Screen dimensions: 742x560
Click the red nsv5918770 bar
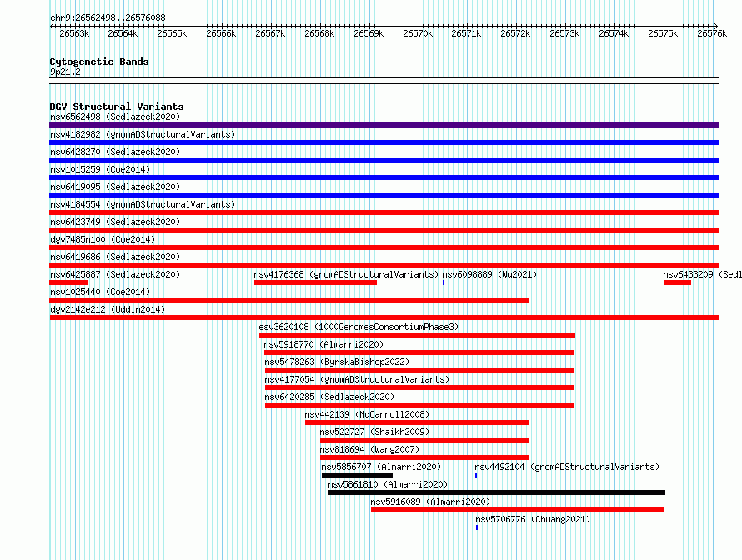[419, 352]
